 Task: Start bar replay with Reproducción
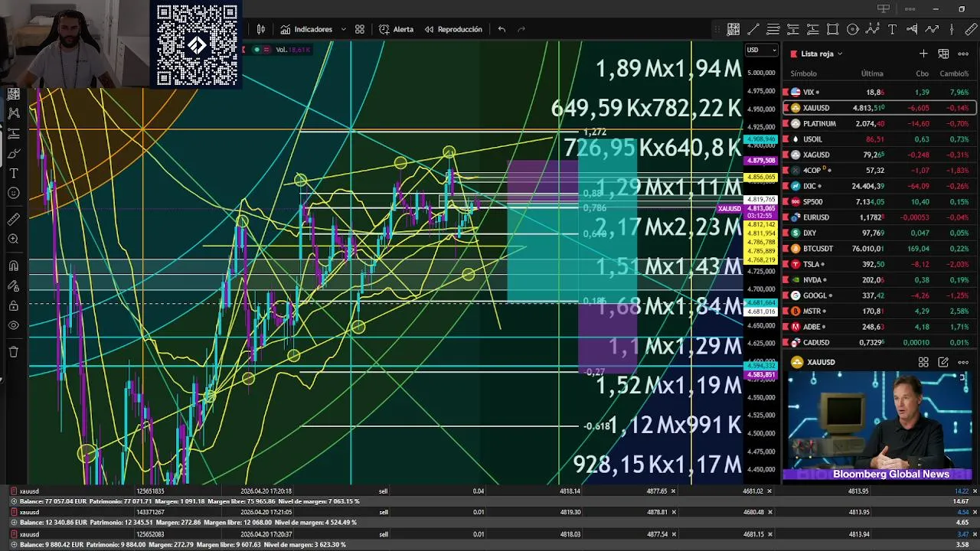pyautogui.click(x=452, y=29)
